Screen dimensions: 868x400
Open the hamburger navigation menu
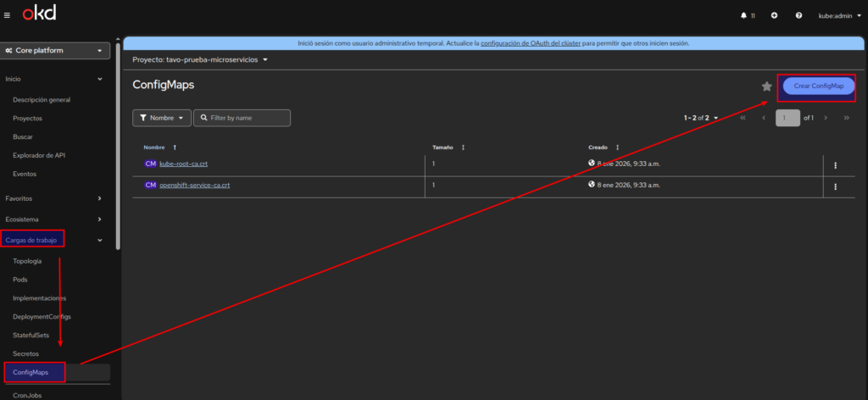pos(8,15)
